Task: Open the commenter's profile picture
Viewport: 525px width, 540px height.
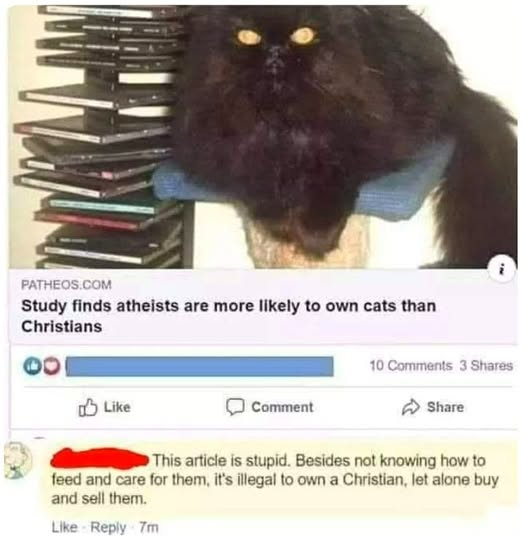Action: tap(17, 460)
